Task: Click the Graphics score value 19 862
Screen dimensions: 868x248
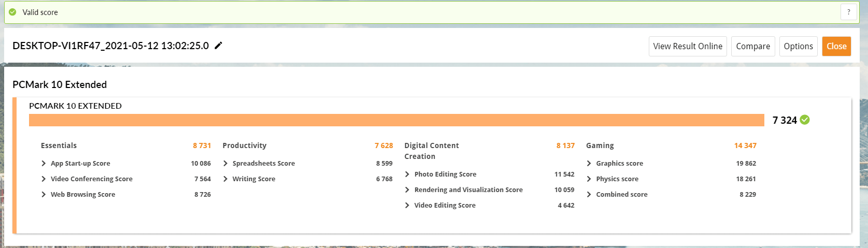Action: coord(746,163)
